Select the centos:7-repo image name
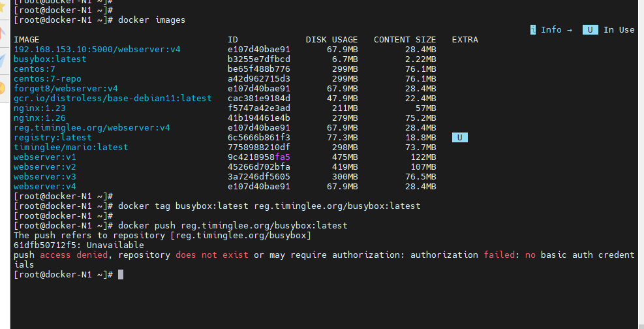This screenshot has height=329, width=644. [x=48, y=78]
